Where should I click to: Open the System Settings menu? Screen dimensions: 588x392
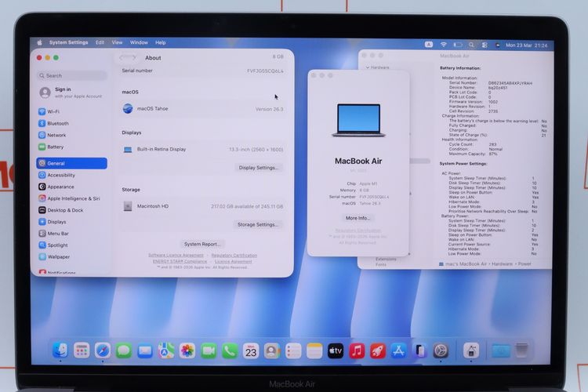pos(69,42)
